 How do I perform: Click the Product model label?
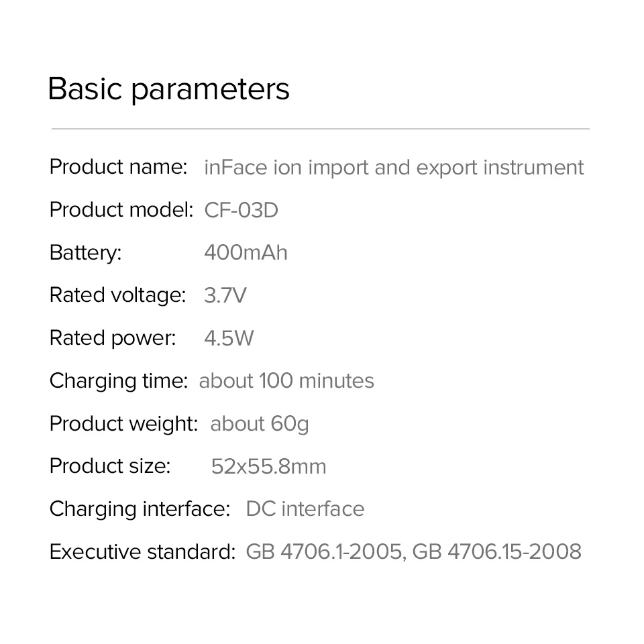[121, 210]
